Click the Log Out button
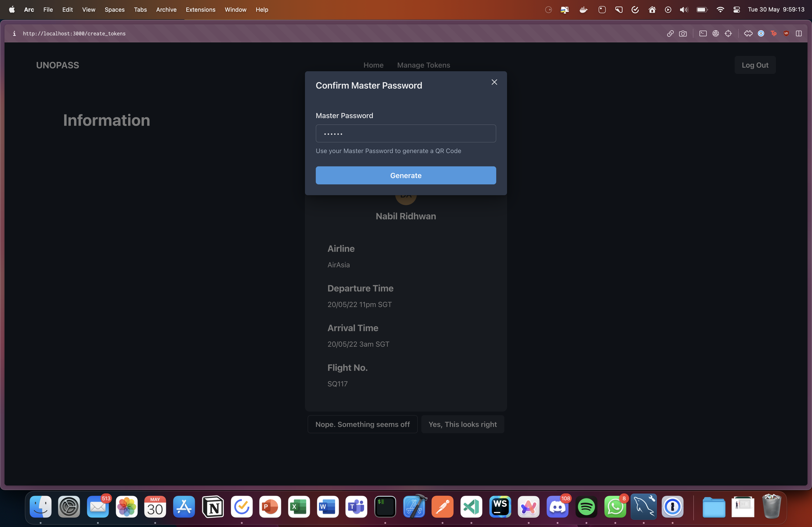 [x=755, y=65]
